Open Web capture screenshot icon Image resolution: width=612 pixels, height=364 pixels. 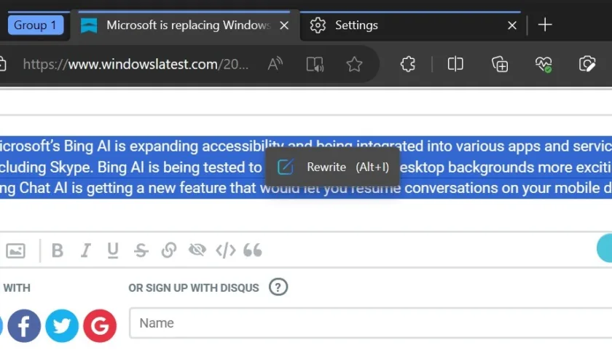point(587,64)
